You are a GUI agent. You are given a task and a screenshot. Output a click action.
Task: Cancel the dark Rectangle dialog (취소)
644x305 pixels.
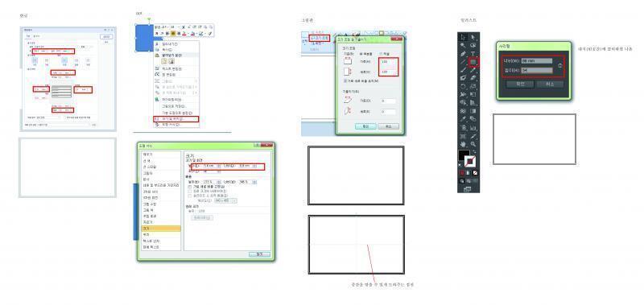click(x=550, y=84)
